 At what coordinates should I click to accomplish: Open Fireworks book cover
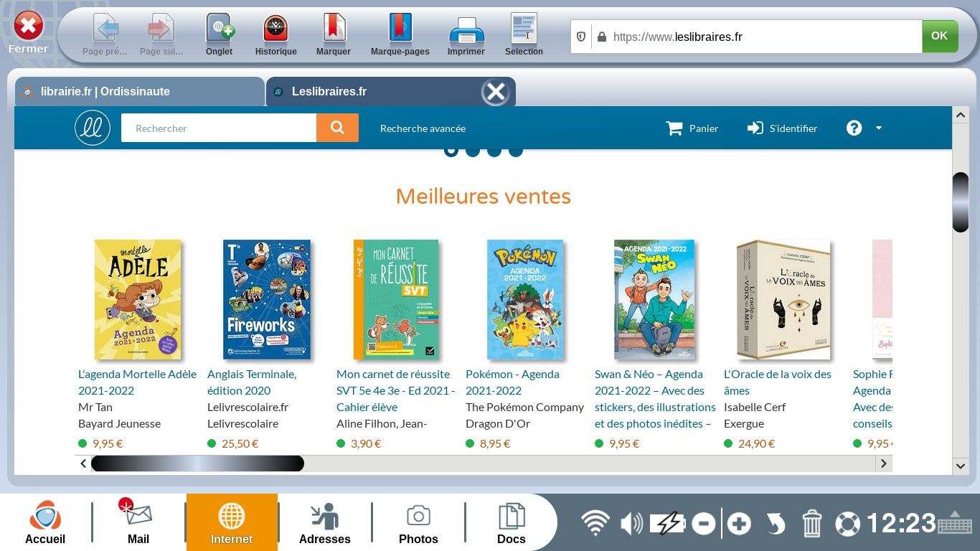tap(267, 299)
